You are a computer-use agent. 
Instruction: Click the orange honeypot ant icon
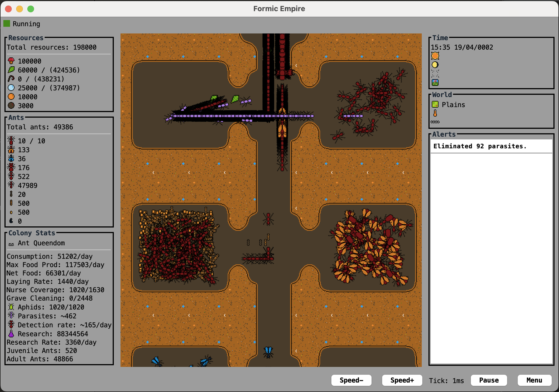[x=11, y=149]
